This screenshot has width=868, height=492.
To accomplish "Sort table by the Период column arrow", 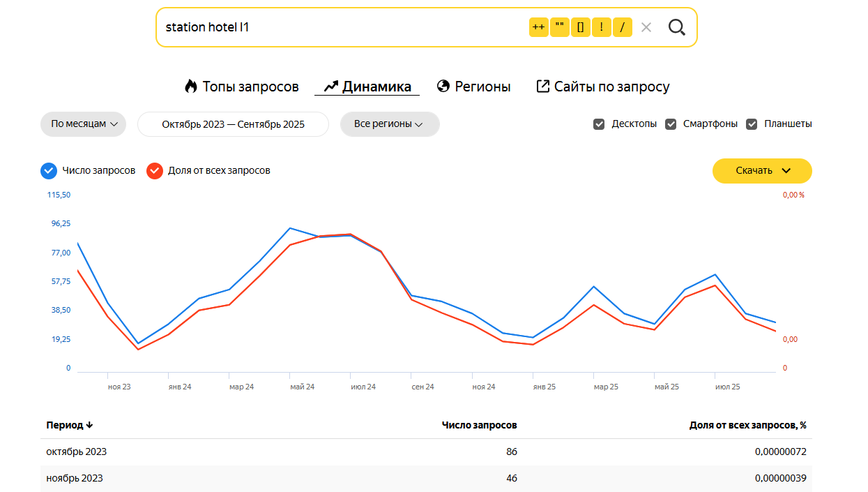I will (89, 425).
